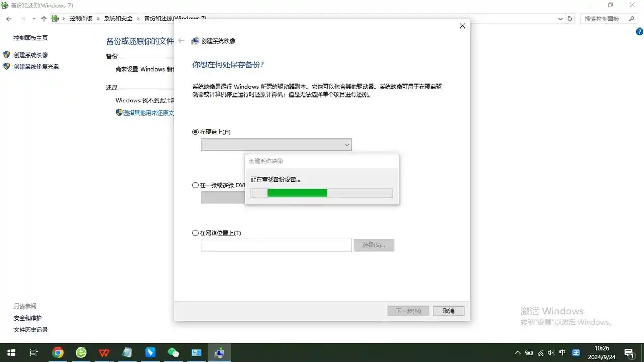The image size is (644, 362).
Task: Click the network location input field
Action: pyautogui.click(x=275, y=244)
